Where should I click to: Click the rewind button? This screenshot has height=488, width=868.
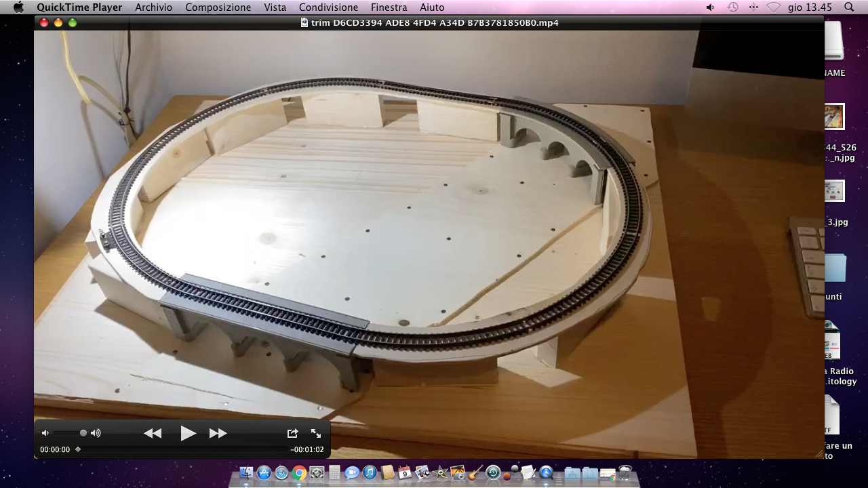point(153,433)
